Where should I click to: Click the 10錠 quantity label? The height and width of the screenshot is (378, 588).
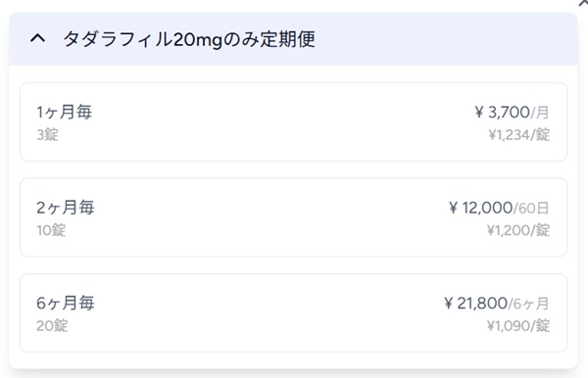[51, 230]
